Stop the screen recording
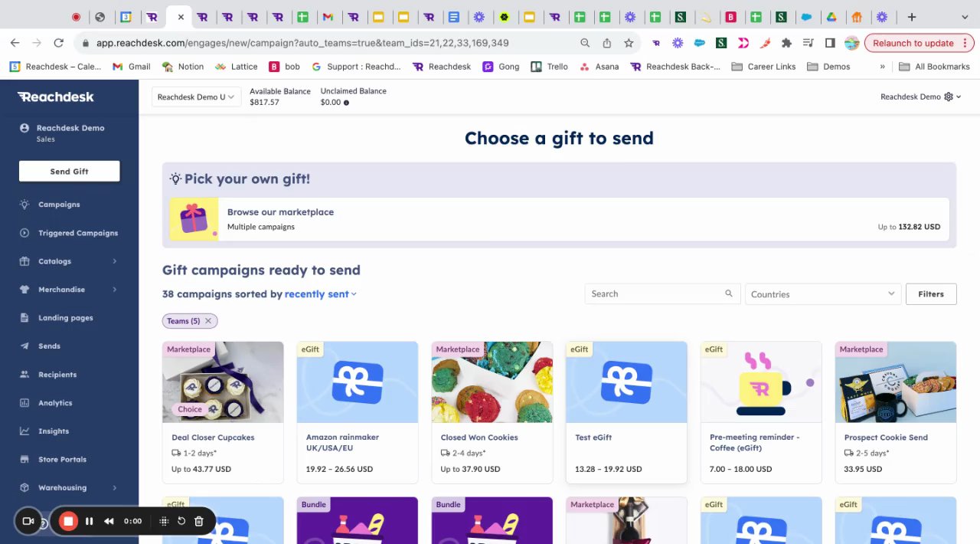The width and height of the screenshot is (980, 544). pos(68,521)
